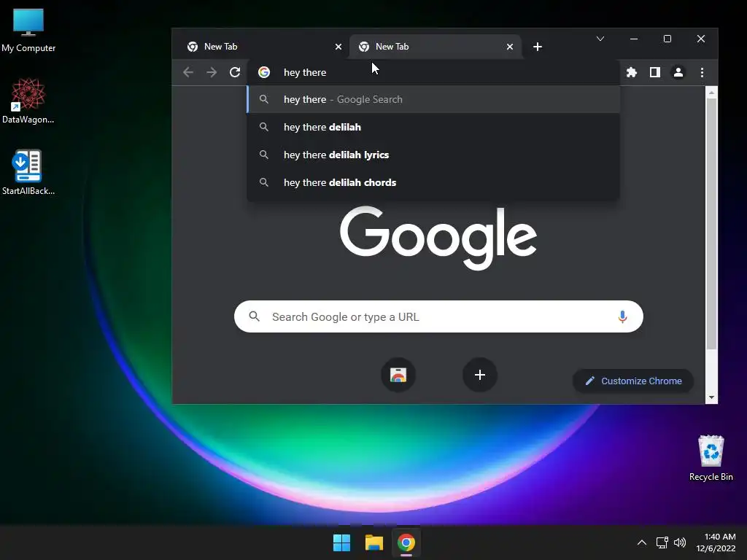Screen dimensions: 747x560
Task: Pick 'hey there delilah lyrics' suggestion
Action: pos(433,155)
